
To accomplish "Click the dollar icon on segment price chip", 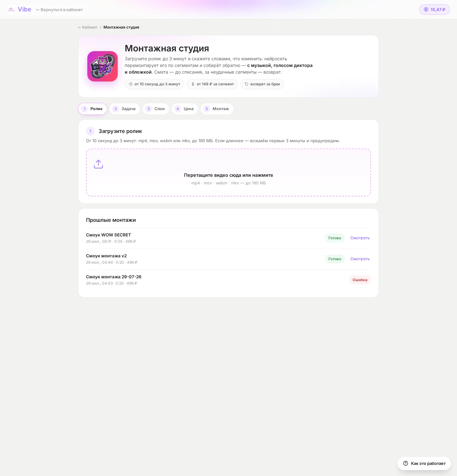I will (193, 84).
